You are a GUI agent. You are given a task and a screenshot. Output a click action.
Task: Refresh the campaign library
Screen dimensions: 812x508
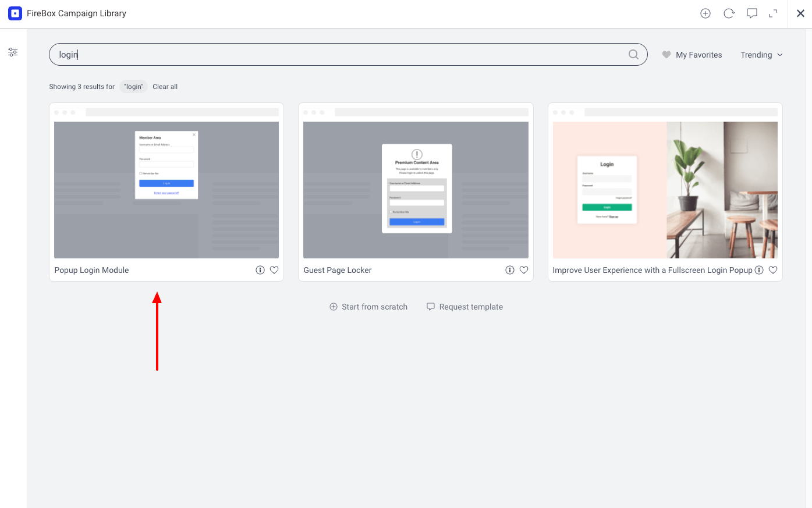[x=729, y=13]
